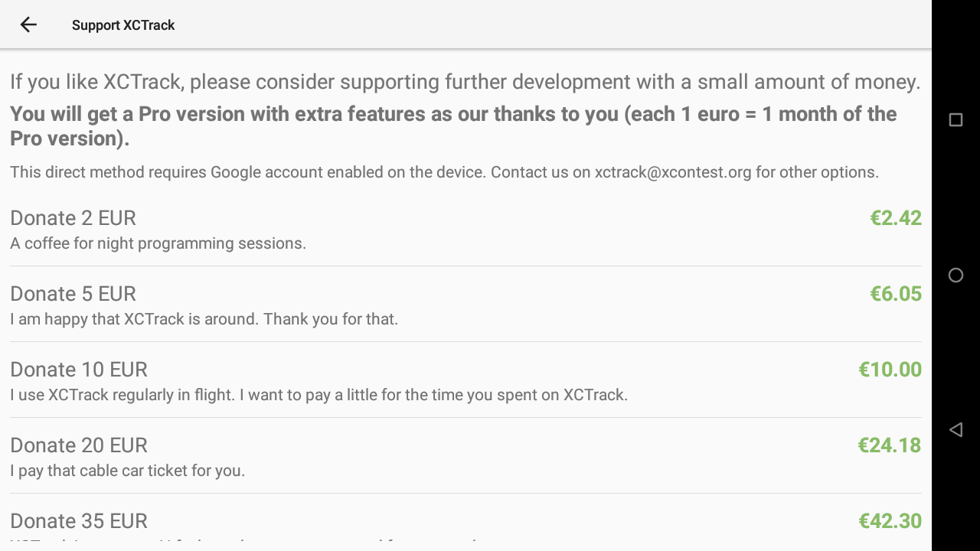980x551 pixels.
Task: Click the €42.30 price label
Action: (x=890, y=521)
